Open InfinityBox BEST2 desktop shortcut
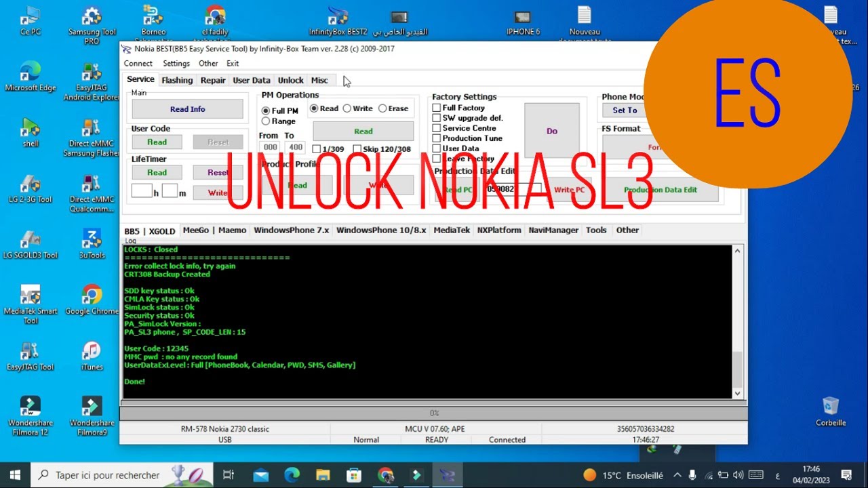The width and height of the screenshot is (868, 488). (338, 21)
